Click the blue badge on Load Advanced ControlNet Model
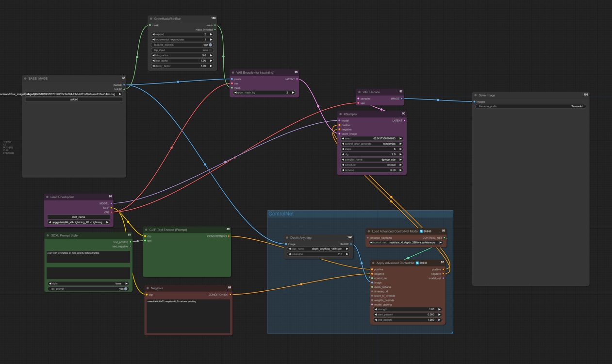 tap(421, 232)
